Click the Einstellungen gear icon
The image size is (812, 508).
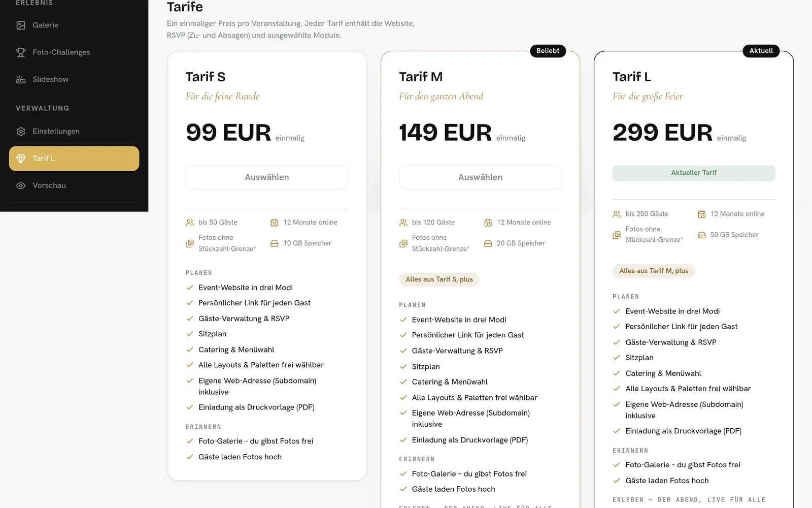point(21,132)
